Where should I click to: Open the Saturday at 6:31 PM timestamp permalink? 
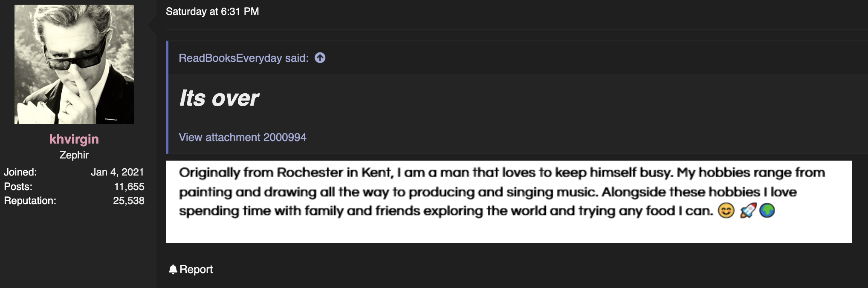[212, 12]
